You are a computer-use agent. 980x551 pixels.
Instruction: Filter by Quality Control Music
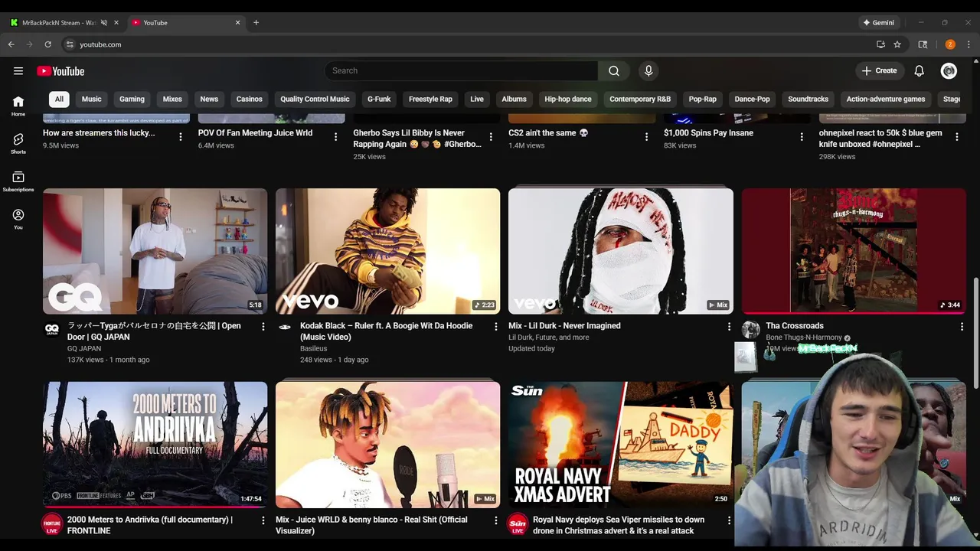coord(315,99)
